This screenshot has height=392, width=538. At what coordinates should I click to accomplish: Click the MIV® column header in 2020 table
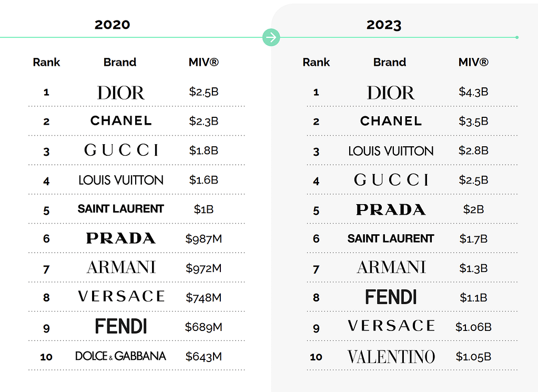pos(204,62)
